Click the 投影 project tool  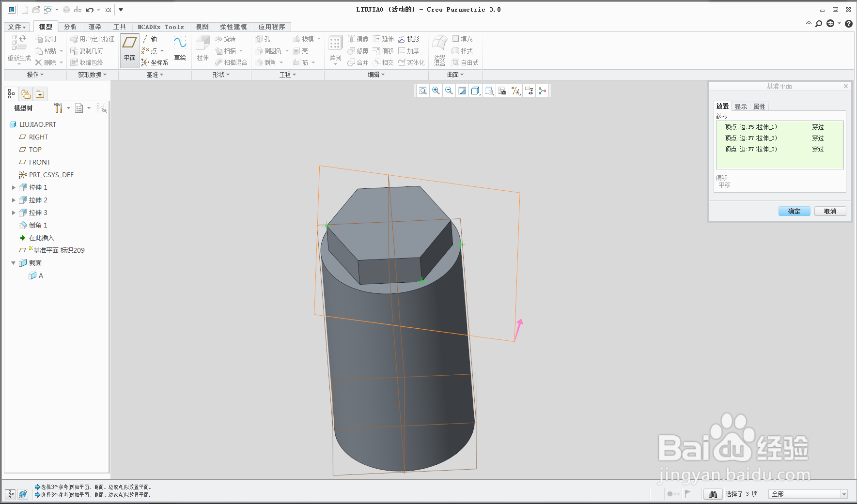pos(408,39)
